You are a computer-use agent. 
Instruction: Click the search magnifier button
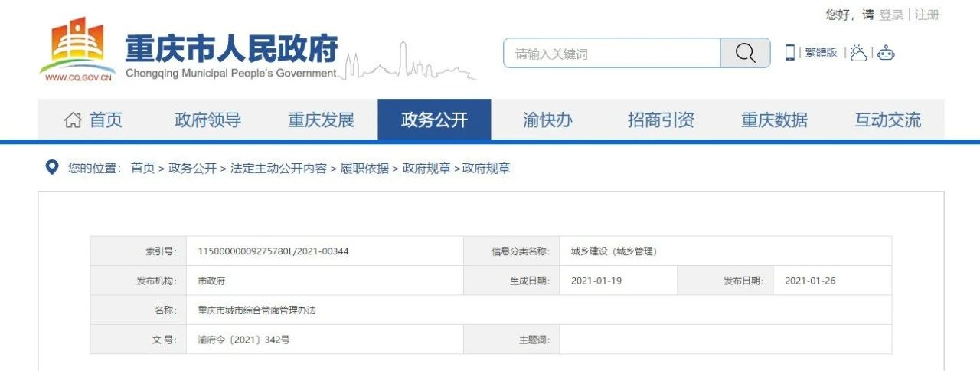[x=745, y=53]
